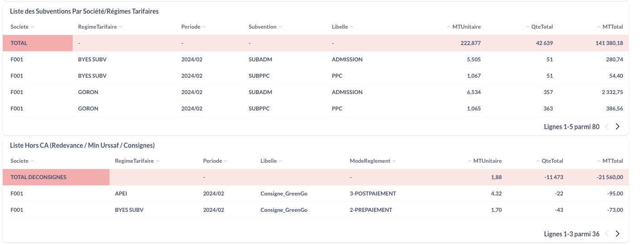Click sort caret next to ModeReglement header
Screen dimensions: 644x245
pyautogui.click(x=394, y=161)
